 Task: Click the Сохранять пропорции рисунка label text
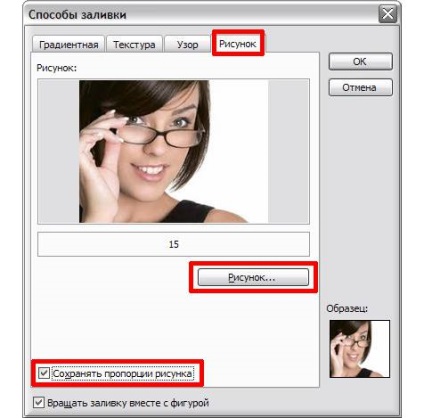(x=122, y=374)
